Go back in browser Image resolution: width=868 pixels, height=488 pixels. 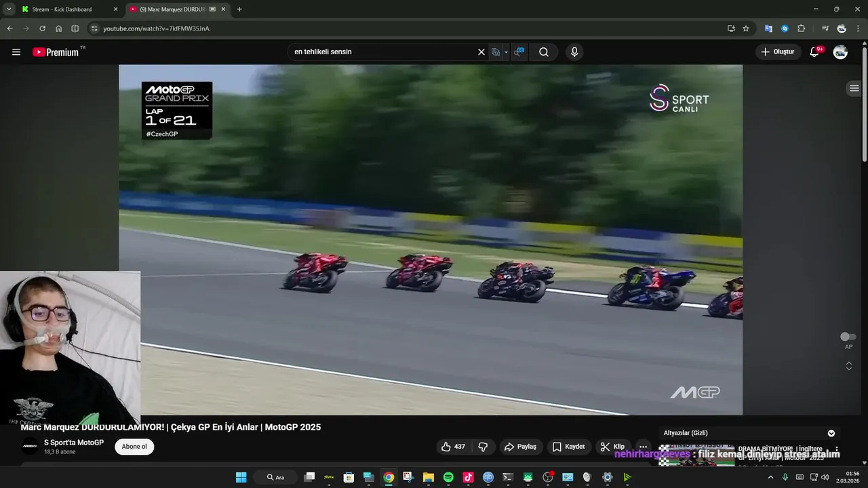[x=9, y=28]
